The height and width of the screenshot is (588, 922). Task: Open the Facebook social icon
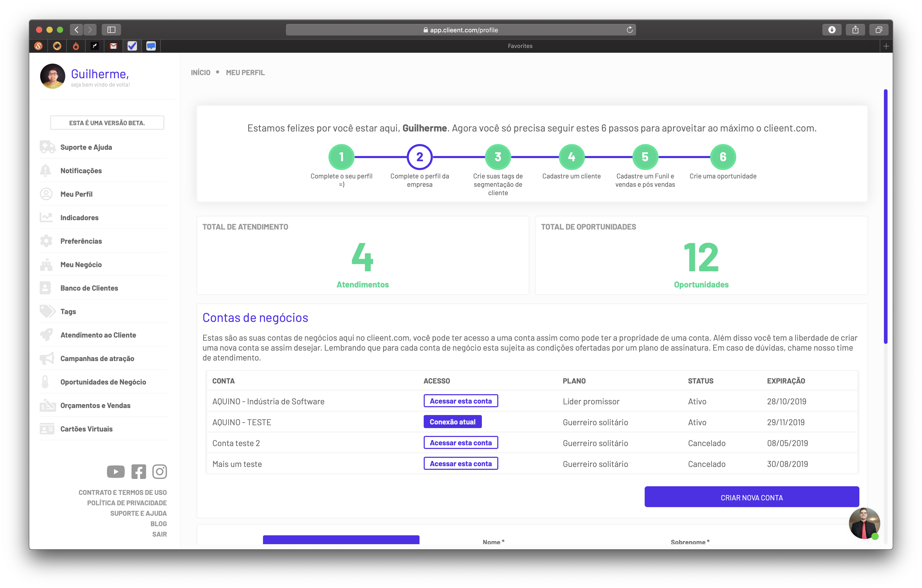tap(139, 472)
